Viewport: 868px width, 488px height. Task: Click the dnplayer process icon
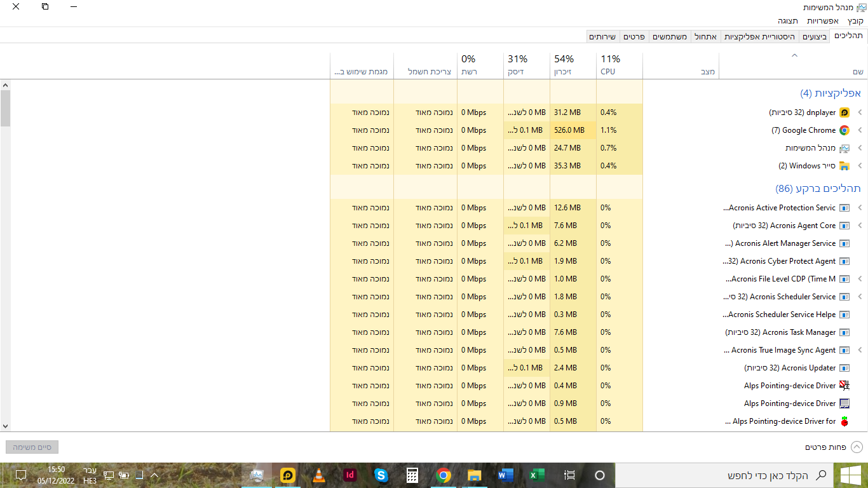(x=844, y=112)
